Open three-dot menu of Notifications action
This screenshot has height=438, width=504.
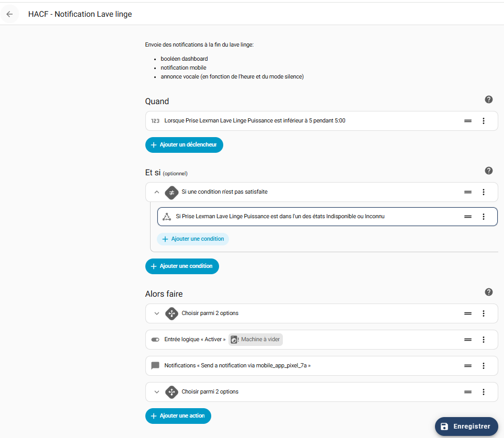coord(483,366)
